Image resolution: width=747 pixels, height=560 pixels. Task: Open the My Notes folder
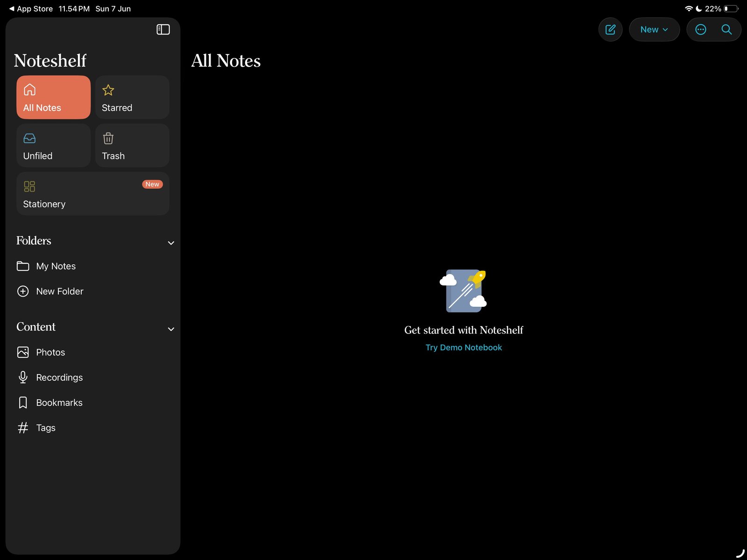click(93, 266)
